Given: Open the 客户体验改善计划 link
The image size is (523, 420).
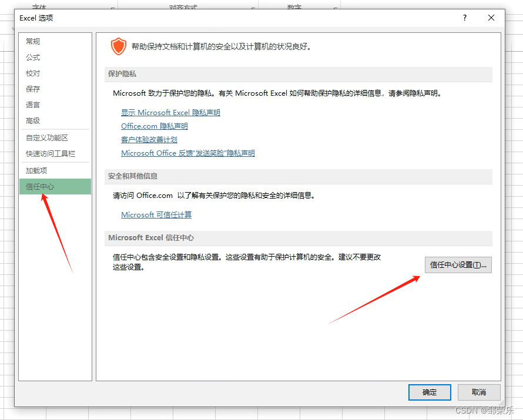Looking at the screenshot, I should click(149, 140).
